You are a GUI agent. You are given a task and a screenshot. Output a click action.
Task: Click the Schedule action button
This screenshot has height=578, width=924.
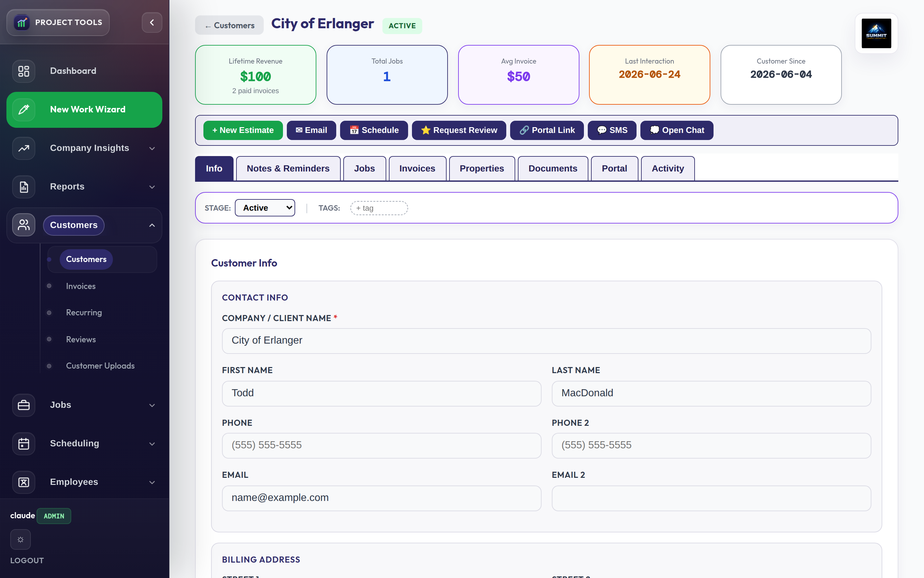tap(374, 130)
